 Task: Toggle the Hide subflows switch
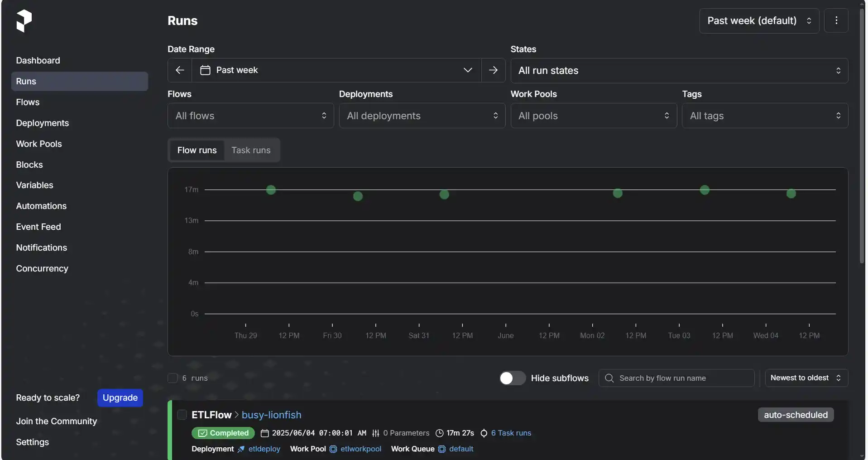(x=512, y=378)
